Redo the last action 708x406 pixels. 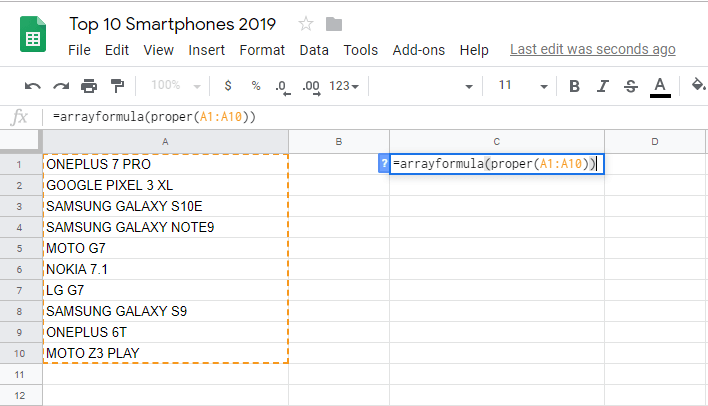click(x=61, y=86)
